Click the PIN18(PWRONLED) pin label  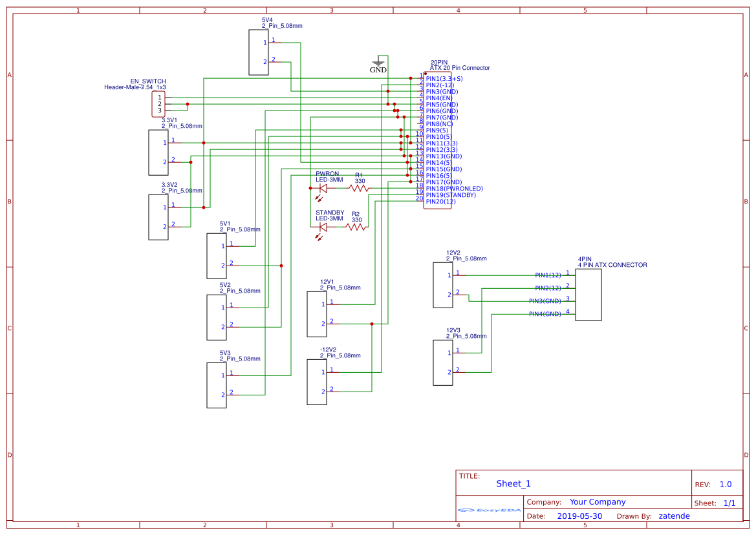(x=453, y=188)
